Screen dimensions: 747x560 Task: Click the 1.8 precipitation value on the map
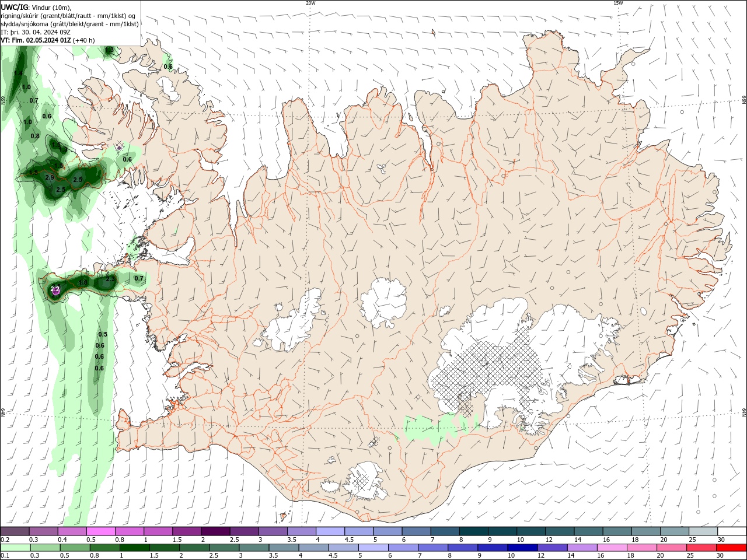(83, 282)
